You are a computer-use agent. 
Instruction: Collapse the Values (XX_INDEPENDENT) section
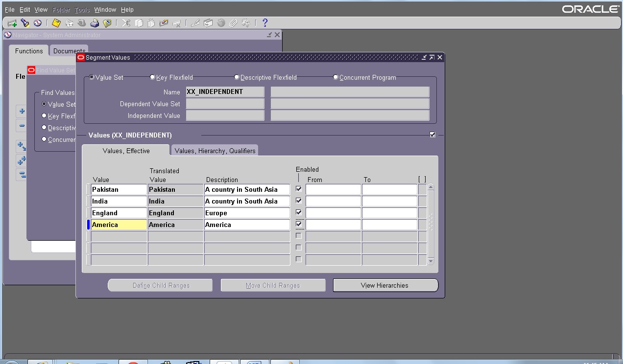pyautogui.click(x=432, y=134)
